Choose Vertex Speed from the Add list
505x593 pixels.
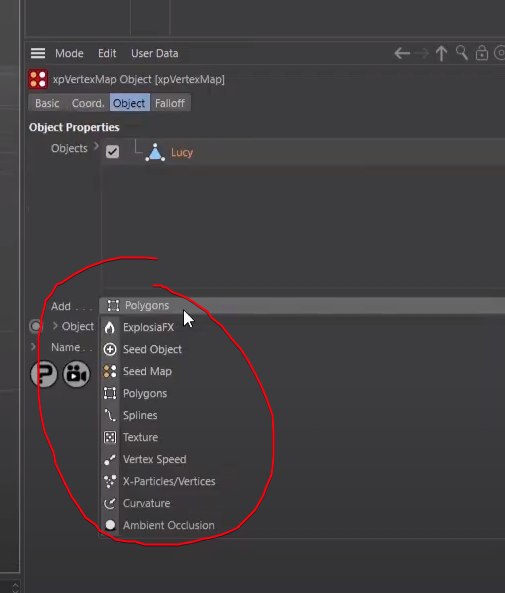click(154, 459)
